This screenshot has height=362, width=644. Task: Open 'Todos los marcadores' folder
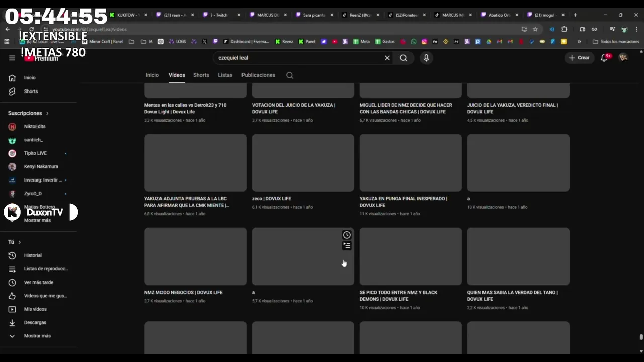pyautogui.click(x=616, y=42)
